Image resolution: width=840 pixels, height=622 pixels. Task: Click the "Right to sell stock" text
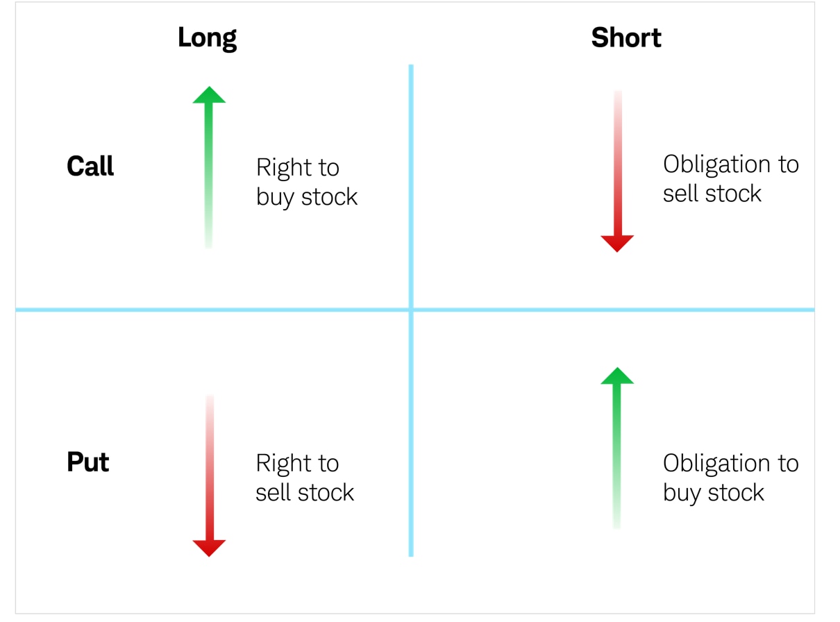point(304,478)
